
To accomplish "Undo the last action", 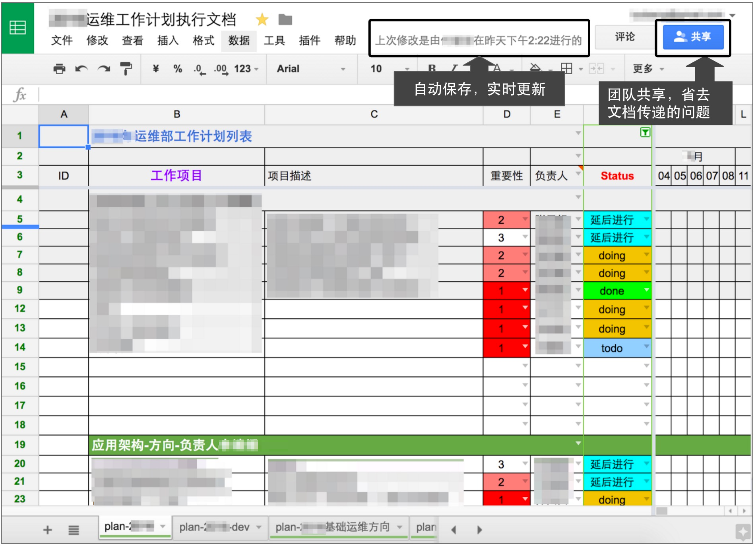I will pos(81,69).
